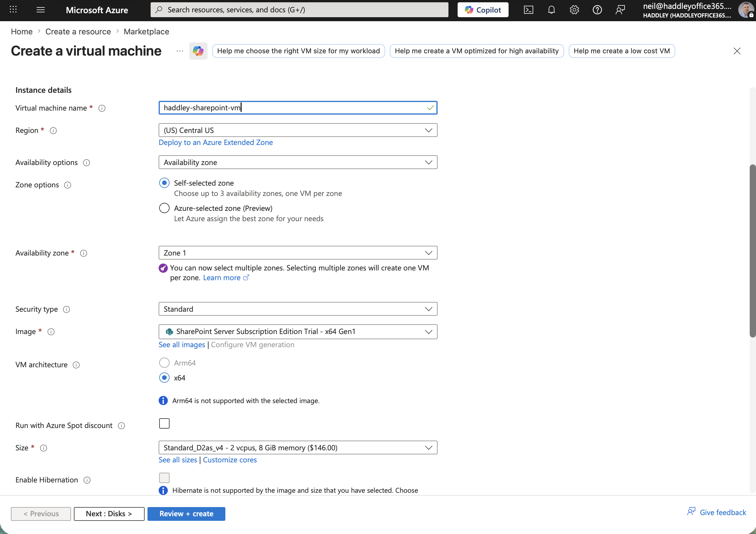This screenshot has width=756, height=534.
Task: Open the Support and help icon
Action: coord(597,10)
